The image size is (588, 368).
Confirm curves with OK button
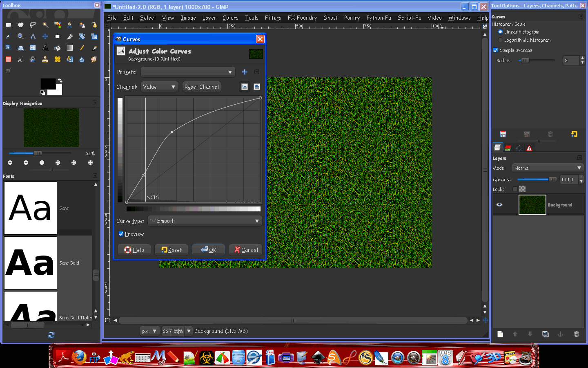pos(208,249)
